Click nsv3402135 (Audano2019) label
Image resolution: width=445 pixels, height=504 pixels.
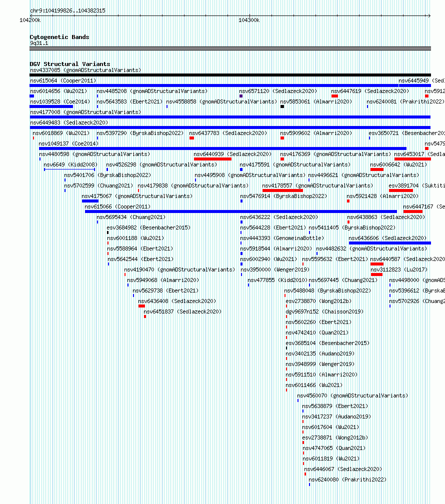point(320,353)
